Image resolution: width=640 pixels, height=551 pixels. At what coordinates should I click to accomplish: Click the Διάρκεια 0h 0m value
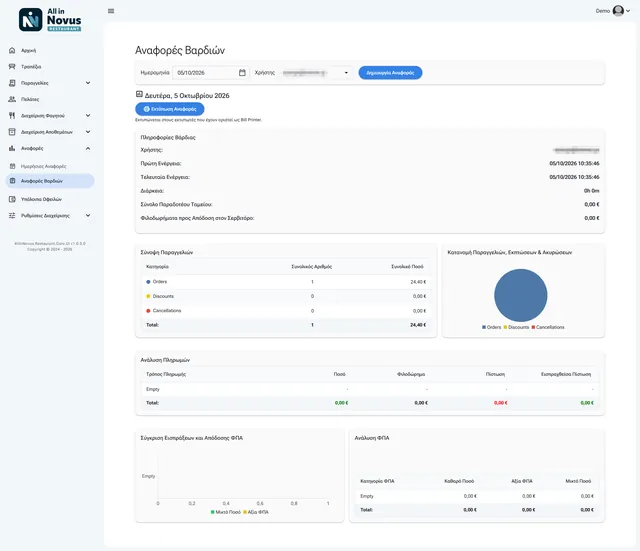click(x=591, y=191)
